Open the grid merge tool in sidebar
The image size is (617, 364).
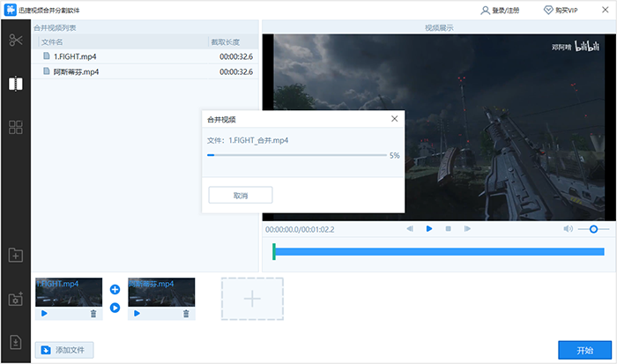pos(16,127)
